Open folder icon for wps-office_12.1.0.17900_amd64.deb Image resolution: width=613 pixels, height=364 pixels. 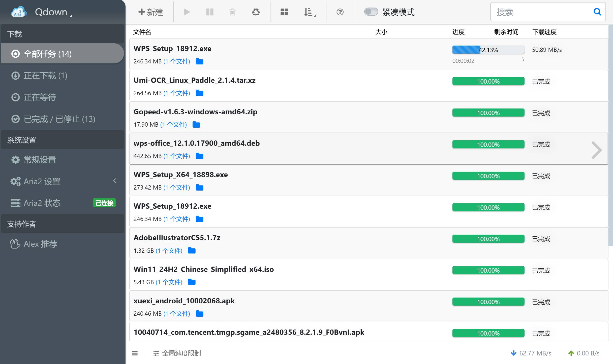pyautogui.click(x=200, y=156)
